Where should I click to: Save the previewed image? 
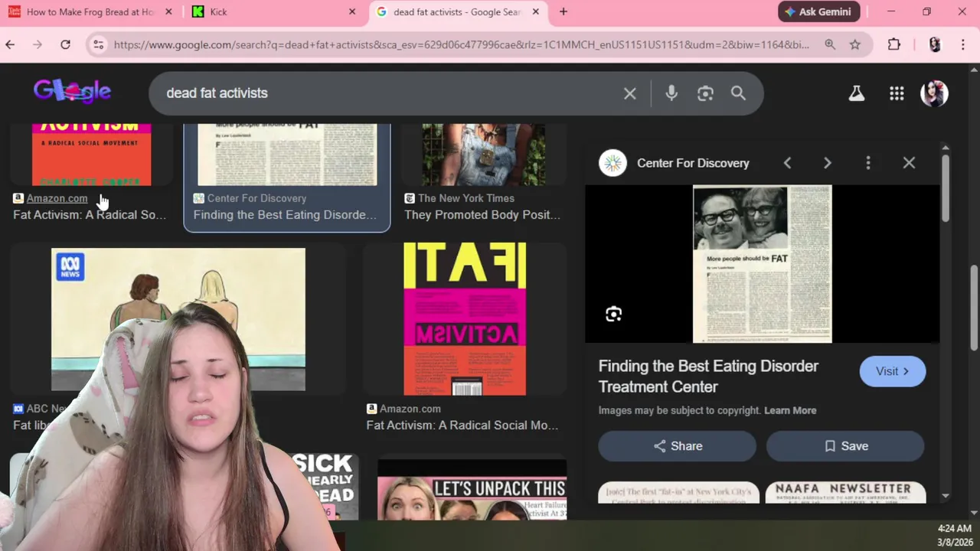(845, 446)
